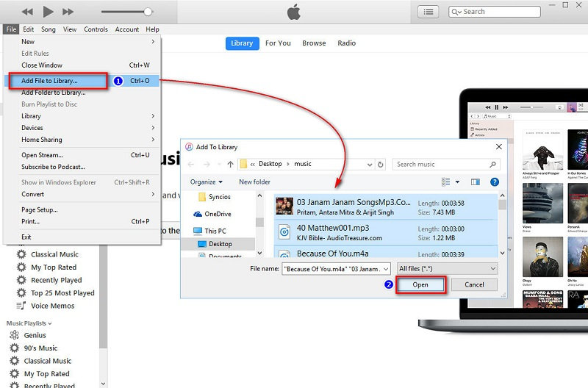
Task: Open the view options dropdown arrow
Action: [x=457, y=182]
